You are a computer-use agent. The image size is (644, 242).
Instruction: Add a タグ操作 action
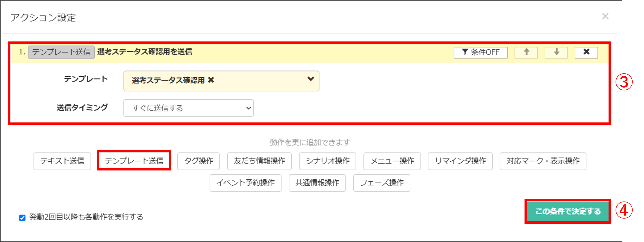click(x=198, y=161)
